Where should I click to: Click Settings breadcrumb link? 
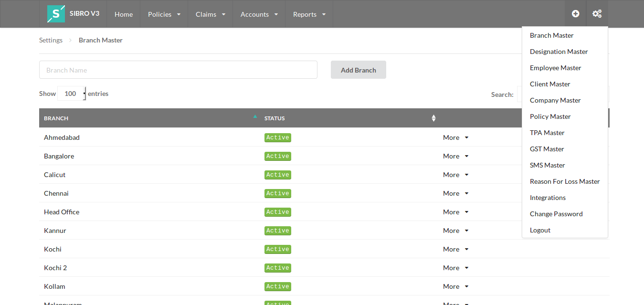pos(51,40)
